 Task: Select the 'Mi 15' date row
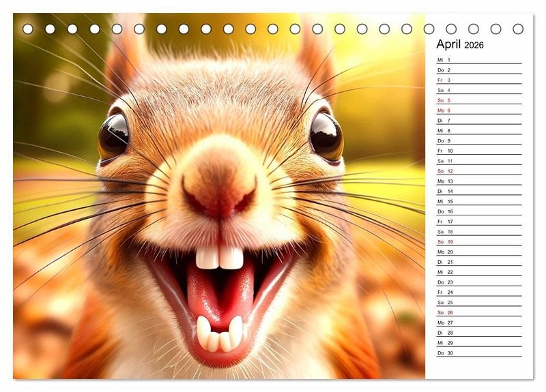[479, 201]
